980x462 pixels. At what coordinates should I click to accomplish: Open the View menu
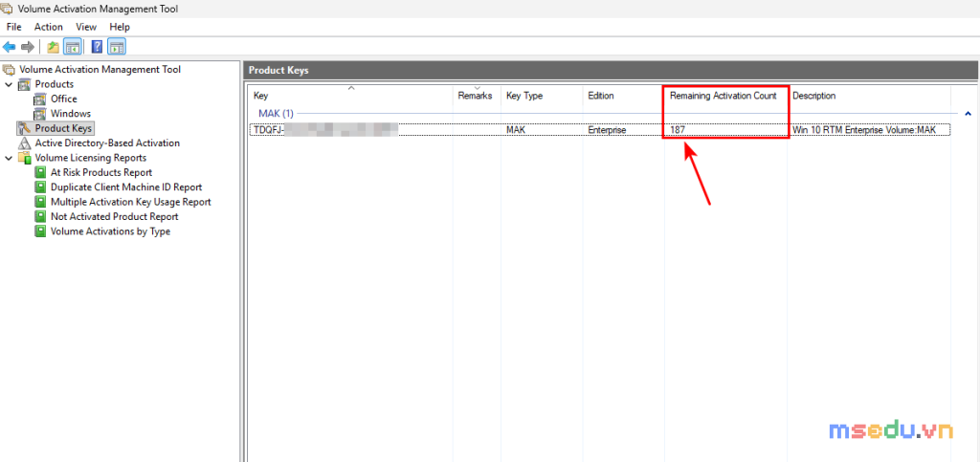(x=85, y=27)
